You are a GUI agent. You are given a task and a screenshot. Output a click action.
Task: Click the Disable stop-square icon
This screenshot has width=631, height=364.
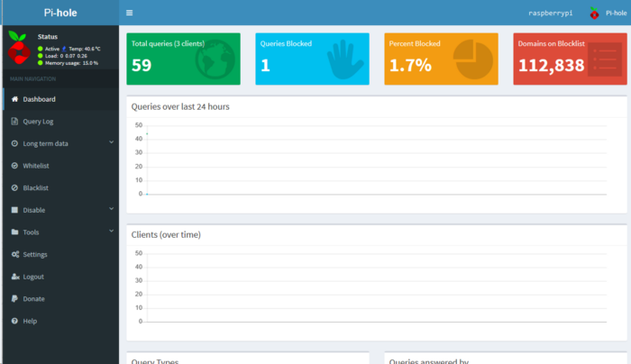pos(15,210)
